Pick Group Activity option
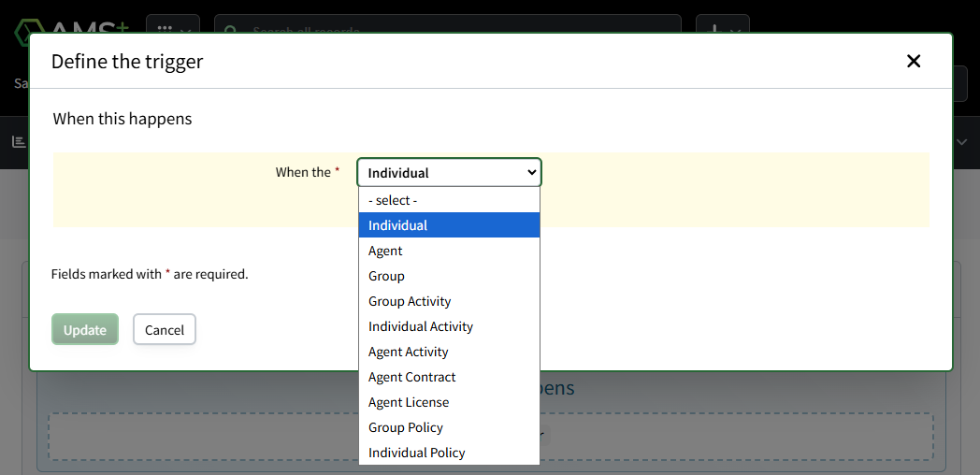 [x=449, y=301]
